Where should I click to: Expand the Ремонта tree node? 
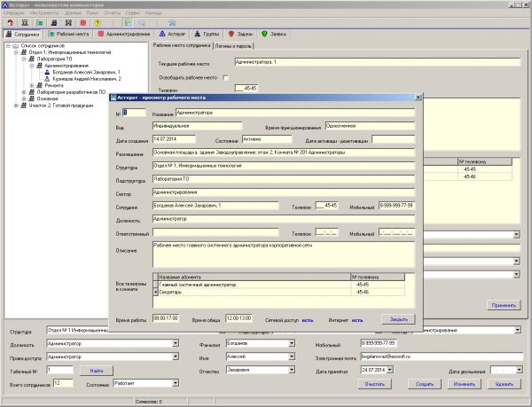coord(30,85)
